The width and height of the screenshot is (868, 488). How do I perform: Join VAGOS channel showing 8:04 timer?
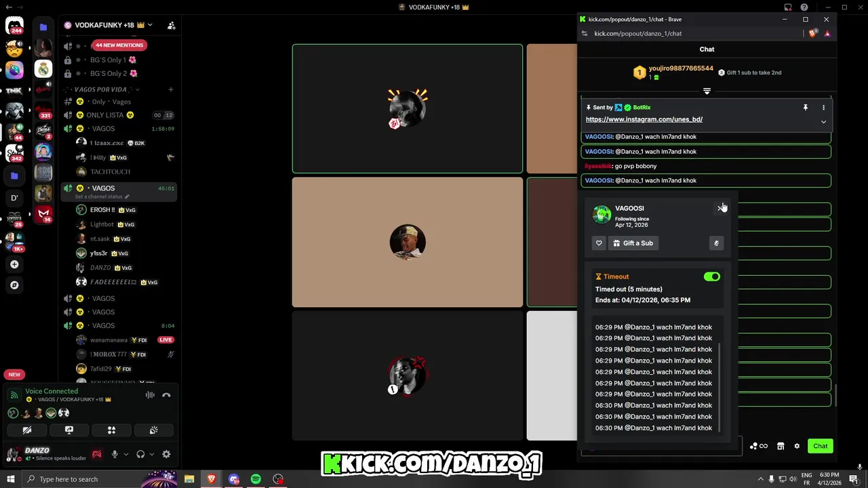click(119, 326)
